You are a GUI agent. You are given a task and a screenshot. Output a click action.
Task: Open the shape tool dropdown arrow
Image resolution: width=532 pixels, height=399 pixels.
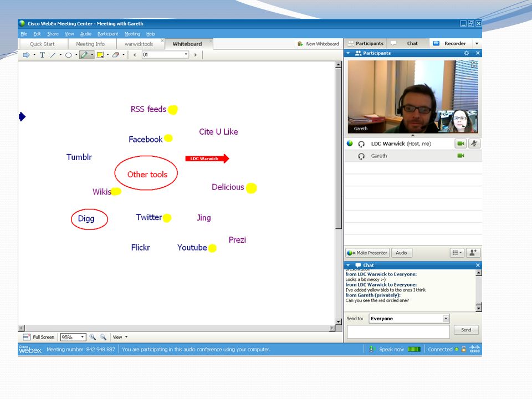(76, 55)
